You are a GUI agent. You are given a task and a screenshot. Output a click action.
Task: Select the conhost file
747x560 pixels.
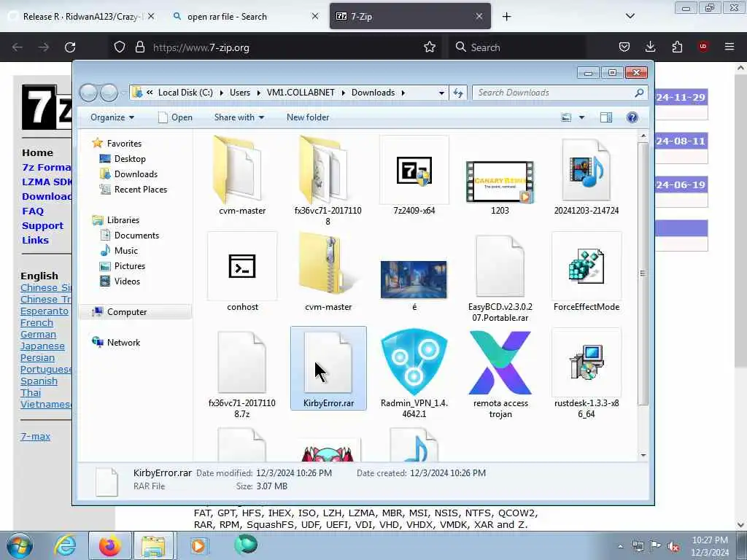[242, 271]
